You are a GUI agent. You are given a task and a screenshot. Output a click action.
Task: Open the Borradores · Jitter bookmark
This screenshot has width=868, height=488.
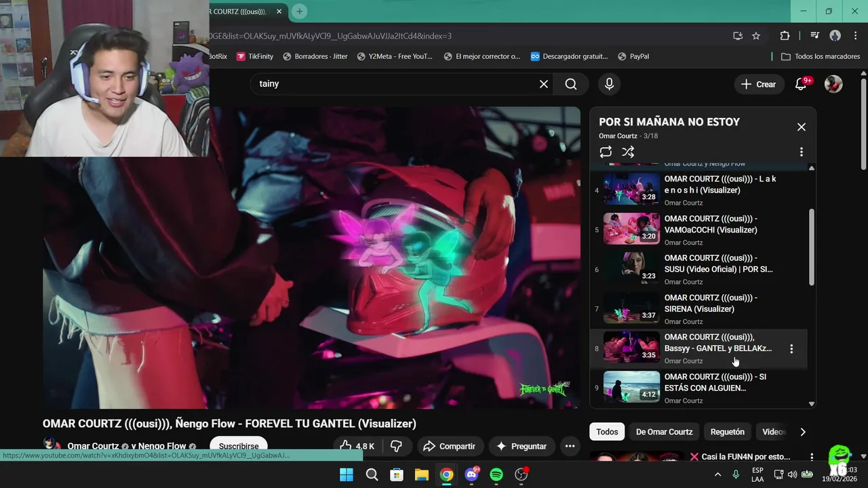pos(315,56)
